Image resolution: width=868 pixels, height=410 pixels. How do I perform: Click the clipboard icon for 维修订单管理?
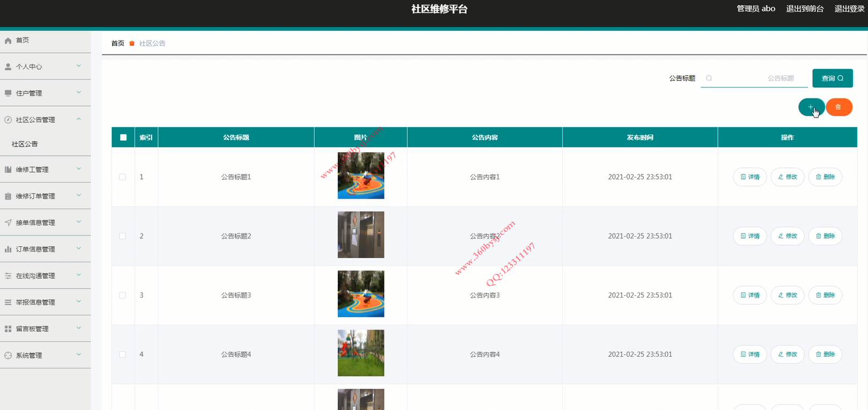[x=8, y=196]
